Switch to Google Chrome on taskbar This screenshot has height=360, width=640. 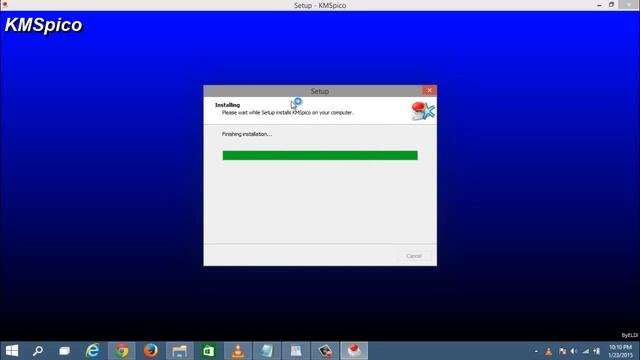[x=122, y=351]
